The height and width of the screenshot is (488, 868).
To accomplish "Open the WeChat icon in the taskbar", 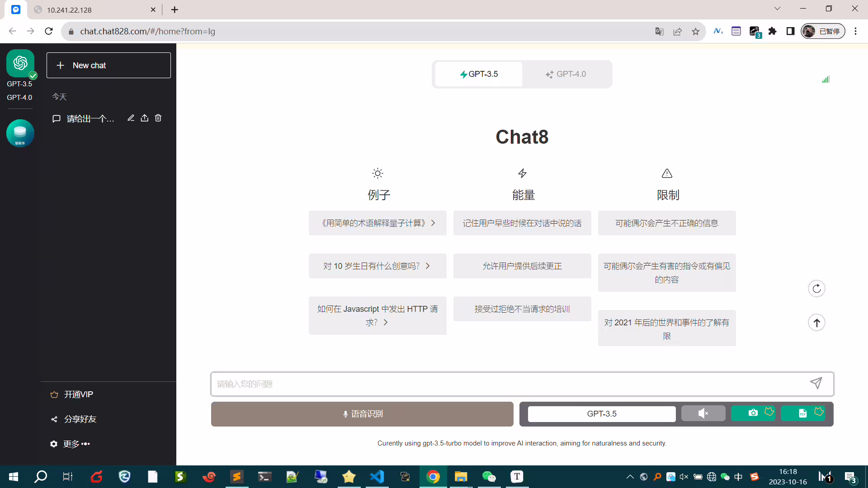I will [x=489, y=477].
